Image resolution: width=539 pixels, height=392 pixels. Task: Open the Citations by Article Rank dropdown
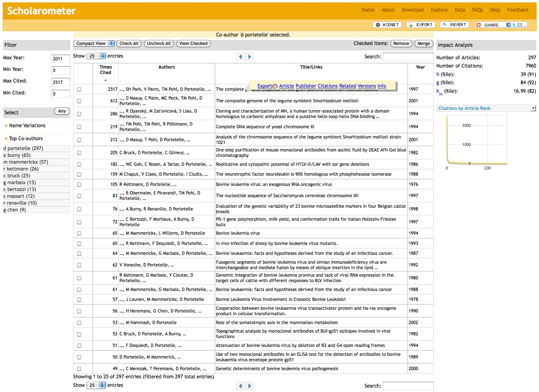(x=486, y=108)
